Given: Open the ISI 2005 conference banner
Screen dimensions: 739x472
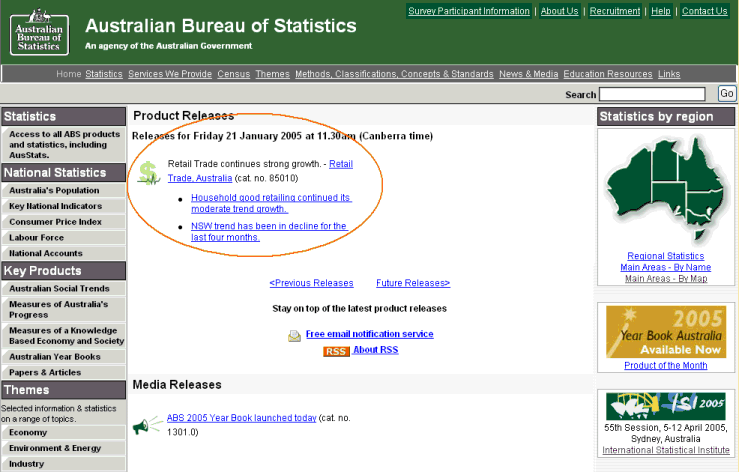Looking at the screenshot, I should tap(665, 405).
